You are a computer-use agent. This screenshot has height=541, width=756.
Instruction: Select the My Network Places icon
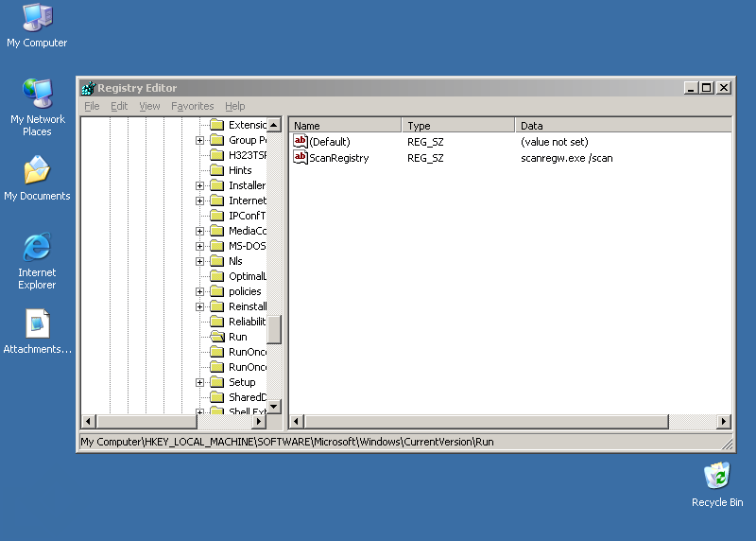(37, 95)
